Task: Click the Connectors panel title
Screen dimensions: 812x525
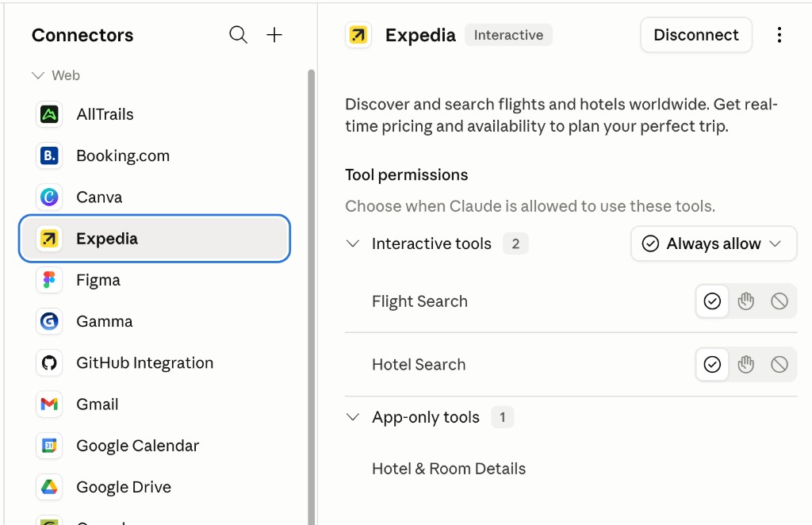Action: (82, 35)
